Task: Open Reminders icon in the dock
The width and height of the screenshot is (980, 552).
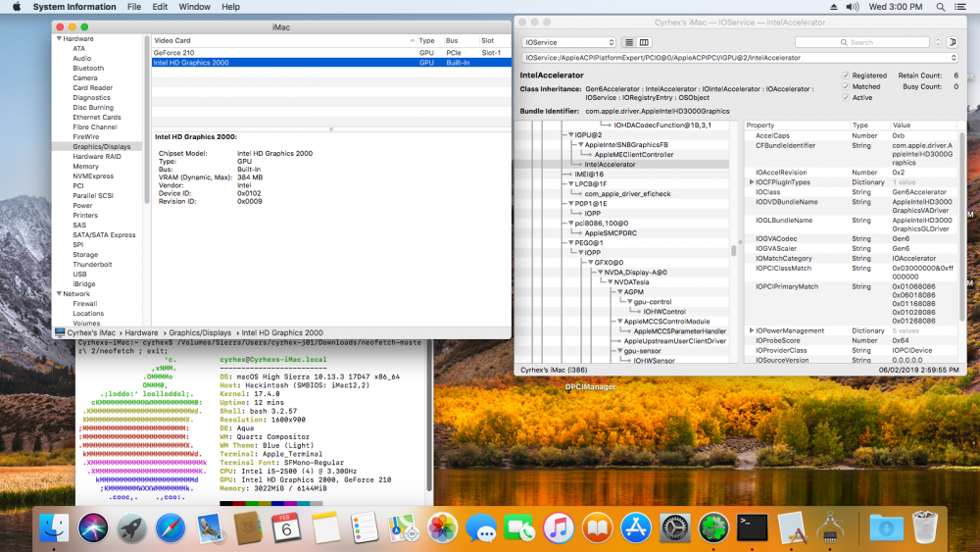Action: click(x=365, y=528)
